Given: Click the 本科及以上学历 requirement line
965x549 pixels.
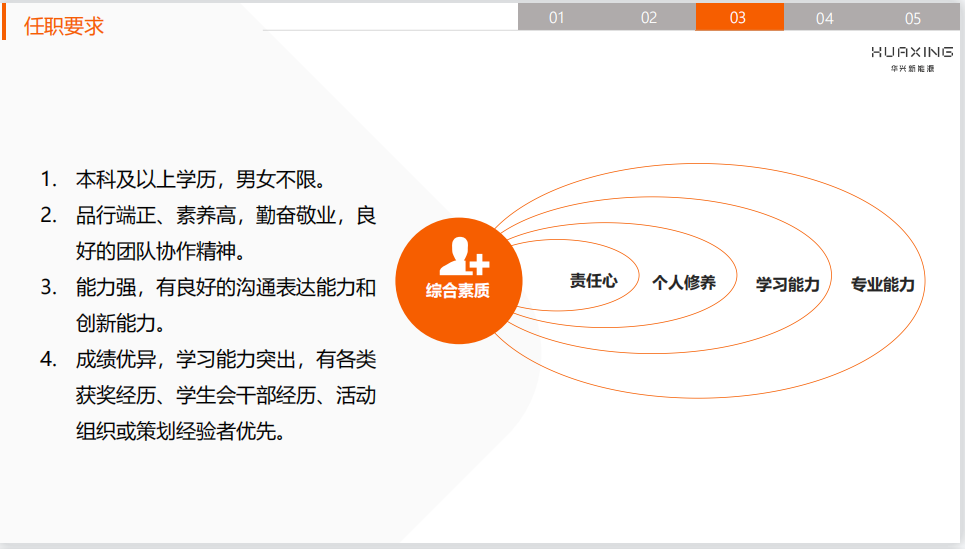Looking at the screenshot, I should (x=201, y=180).
